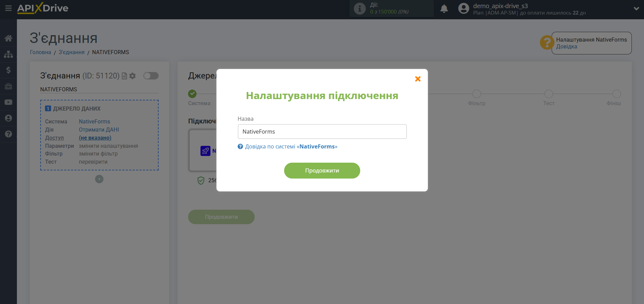Click NativeForms system link

[94, 121]
